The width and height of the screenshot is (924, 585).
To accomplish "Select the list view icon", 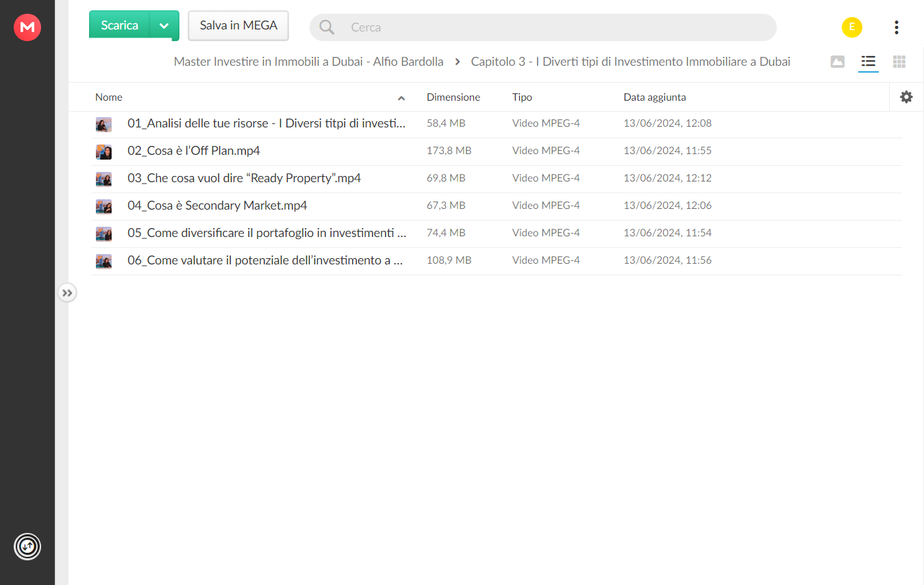I will [869, 62].
